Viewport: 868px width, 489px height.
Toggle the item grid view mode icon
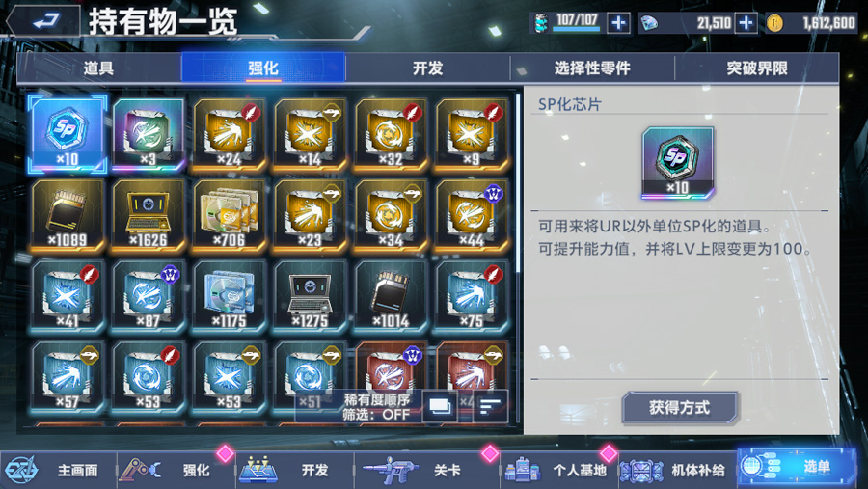tap(440, 406)
